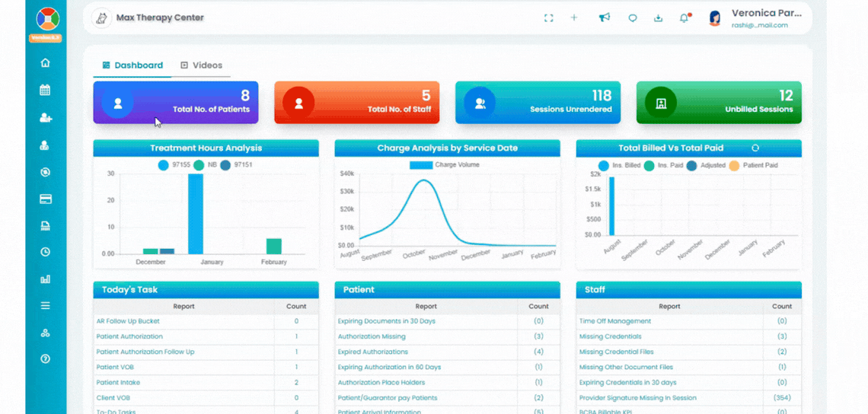Click the plus icon in header

[x=574, y=18]
